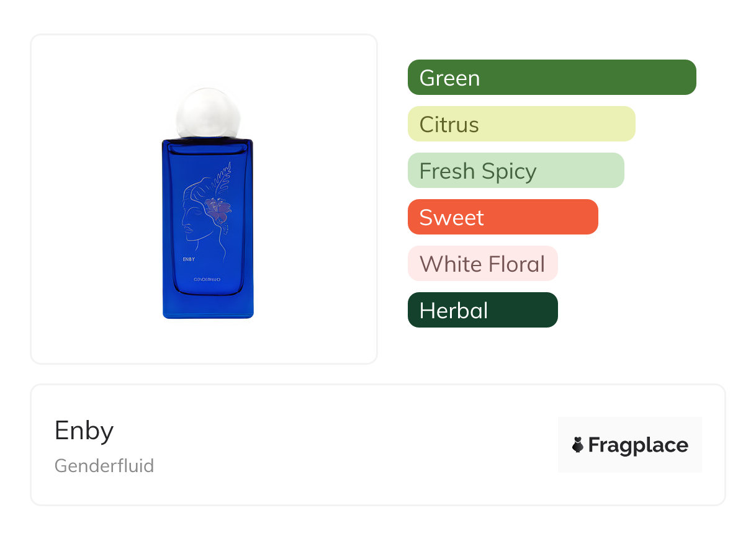Click the Enby fragrance title
The height and width of the screenshot is (536, 756).
click(x=84, y=431)
